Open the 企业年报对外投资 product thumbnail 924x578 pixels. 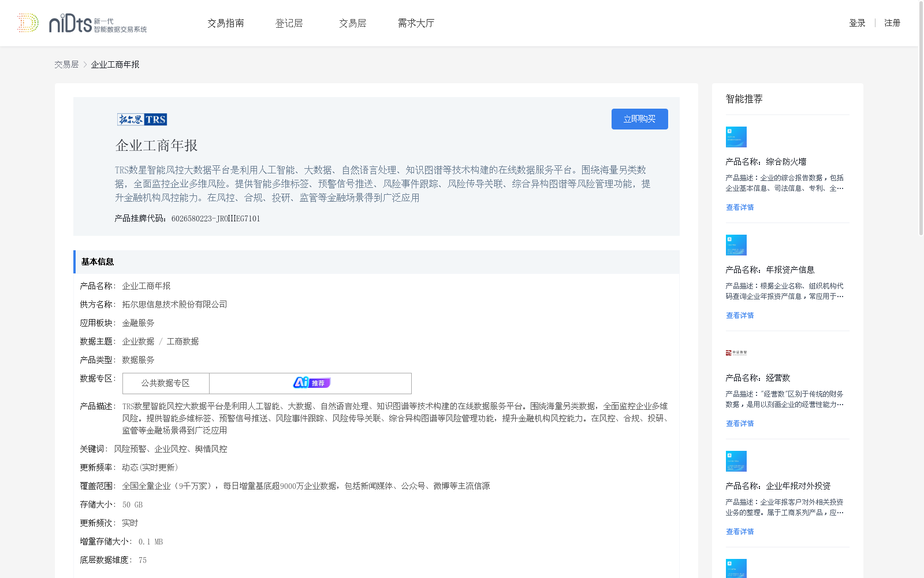pyautogui.click(x=736, y=461)
